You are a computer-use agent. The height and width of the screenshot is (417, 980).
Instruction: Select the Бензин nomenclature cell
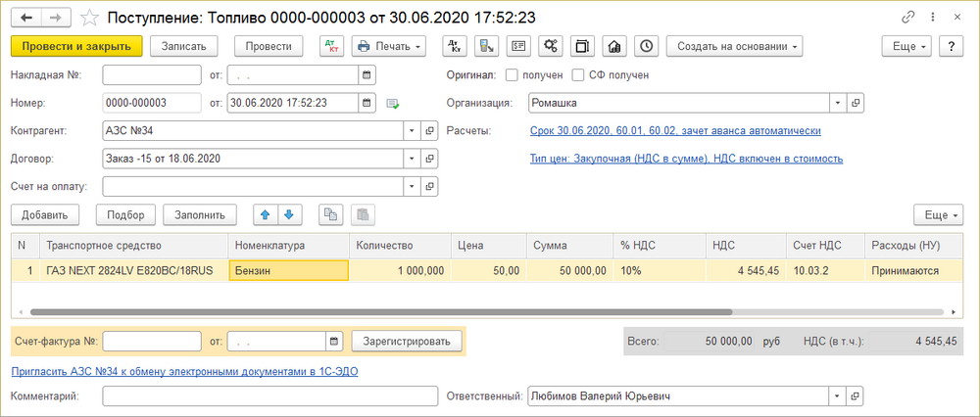(x=289, y=271)
